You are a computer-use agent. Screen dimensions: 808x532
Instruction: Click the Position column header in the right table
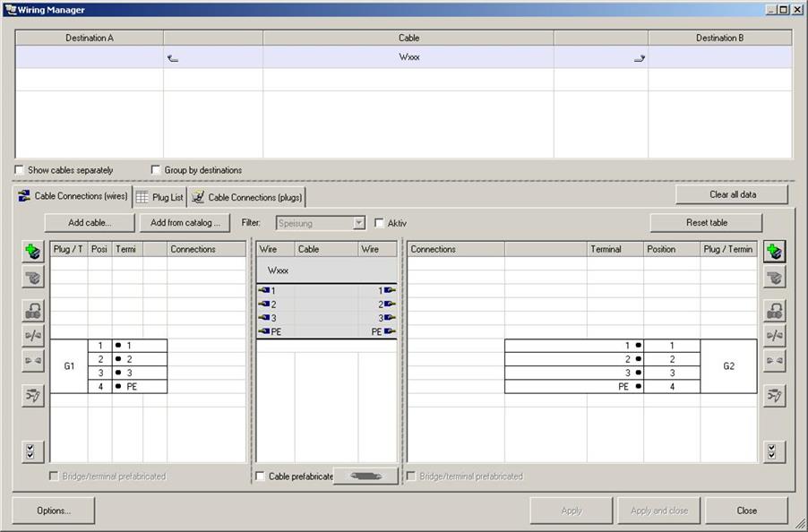(x=672, y=249)
